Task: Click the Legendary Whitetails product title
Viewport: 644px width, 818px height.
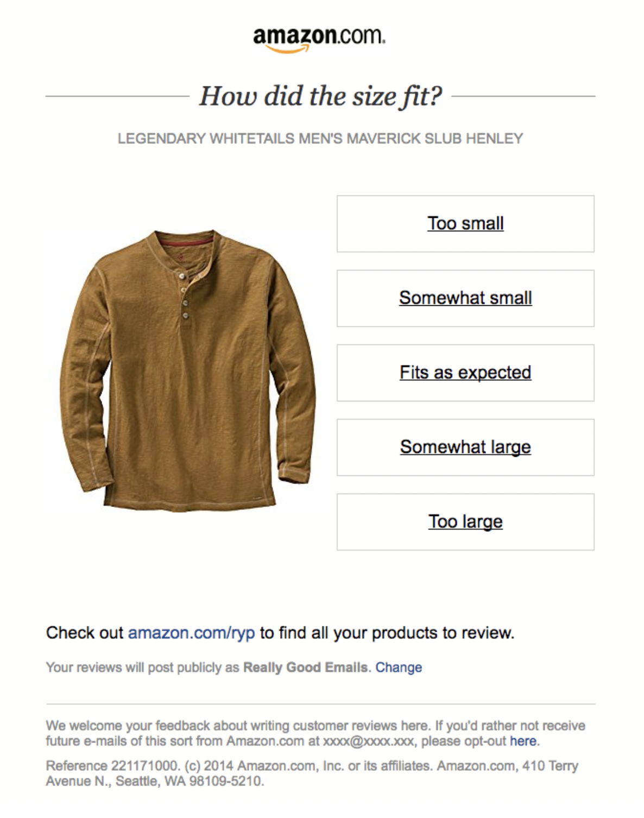Action: pos(320,139)
